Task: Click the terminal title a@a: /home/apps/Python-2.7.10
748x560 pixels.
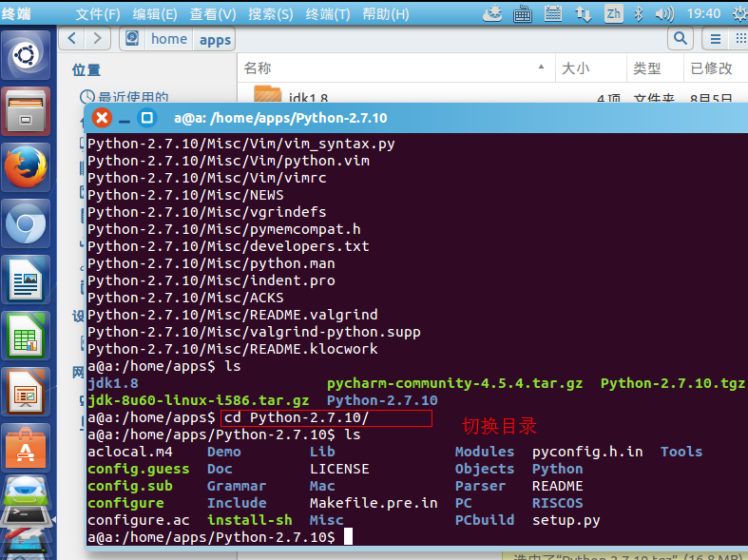Action: point(280,118)
